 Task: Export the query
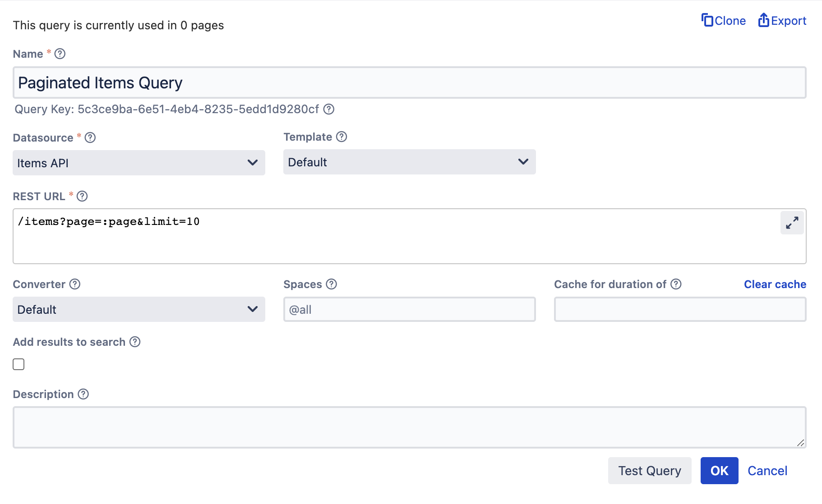click(x=782, y=21)
